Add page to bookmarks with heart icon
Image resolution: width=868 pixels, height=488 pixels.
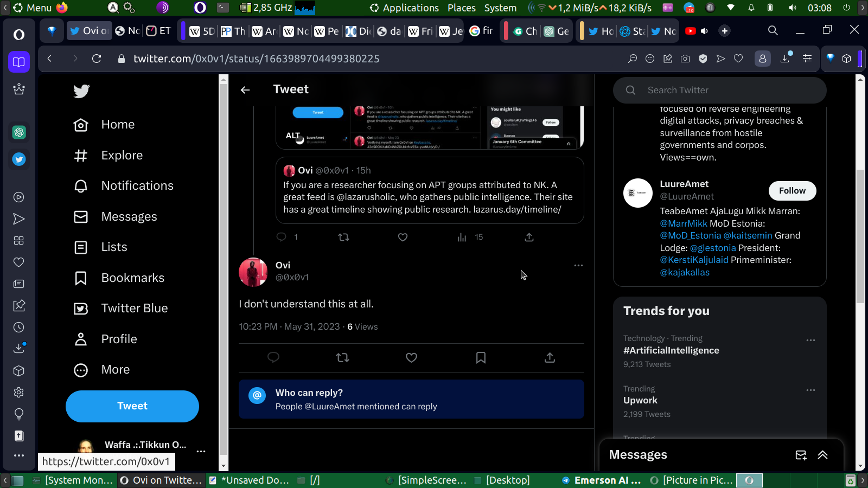tap(738, 59)
